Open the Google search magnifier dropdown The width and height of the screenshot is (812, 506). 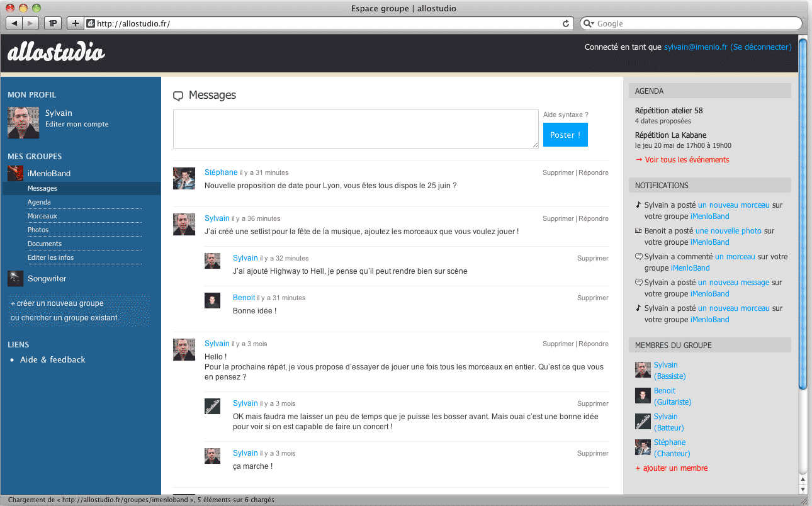(589, 23)
